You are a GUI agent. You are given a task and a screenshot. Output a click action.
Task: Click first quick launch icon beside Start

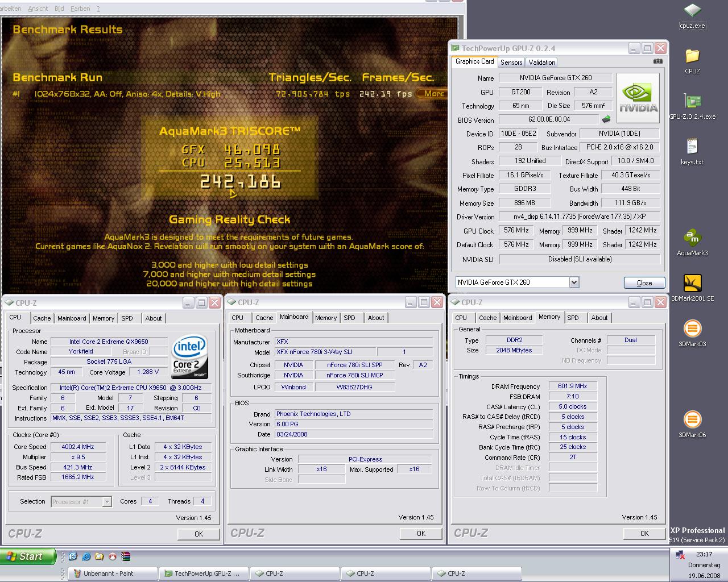(x=73, y=556)
